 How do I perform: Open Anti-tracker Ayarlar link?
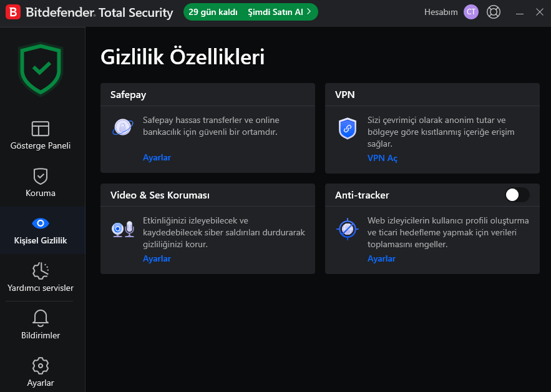pyautogui.click(x=381, y=259)
